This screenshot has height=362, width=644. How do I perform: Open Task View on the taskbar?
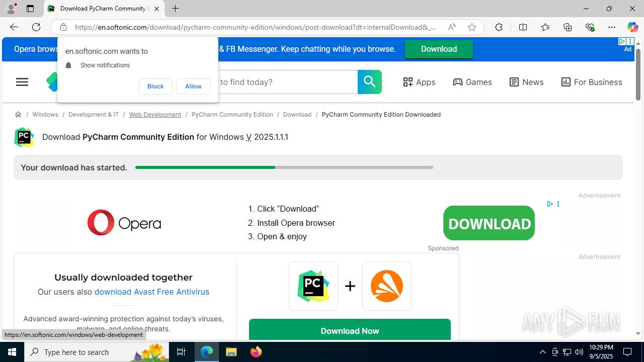[182, 352]
